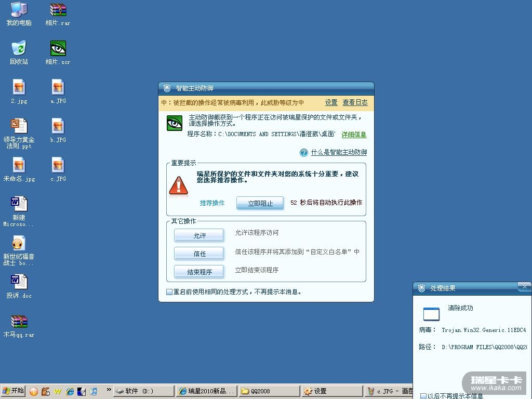Viewport: 532px width, 399px height.
Task: Open the 设置 link in warning bar
Action: click(331, 102)
